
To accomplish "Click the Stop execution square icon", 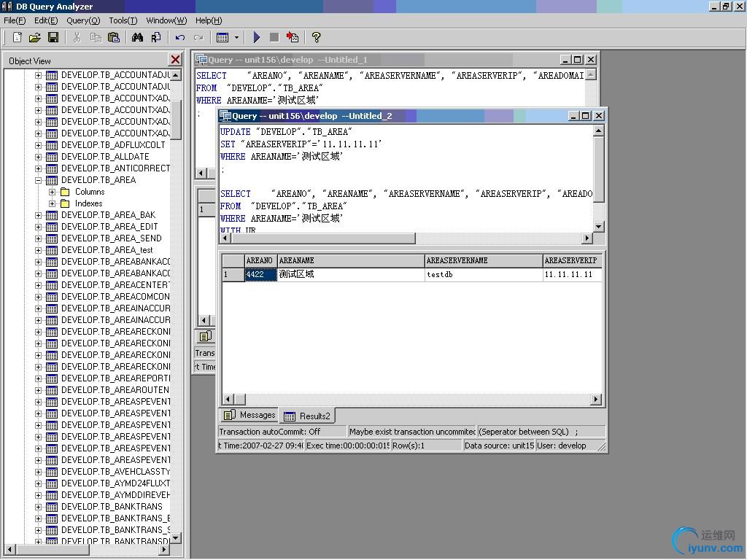I will point(274,37).
